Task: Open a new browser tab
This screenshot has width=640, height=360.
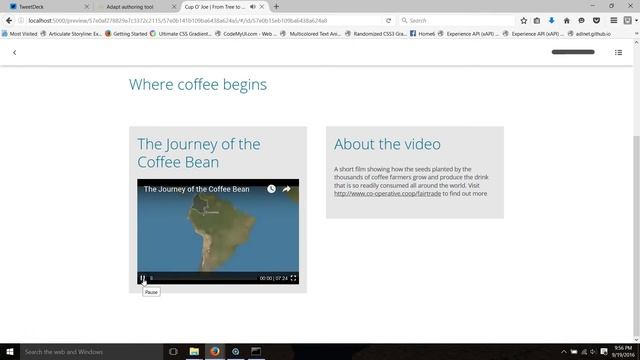Action: [x=276, y=7]
